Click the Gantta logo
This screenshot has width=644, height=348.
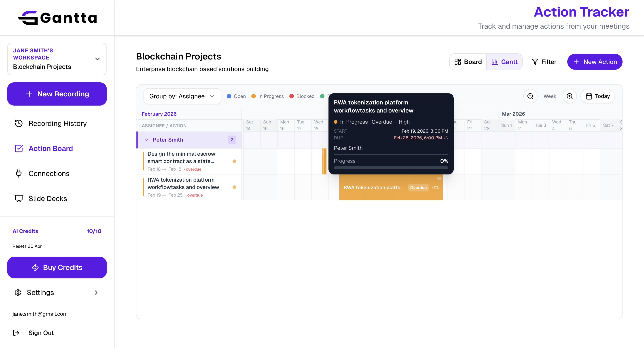coord(57,17)
